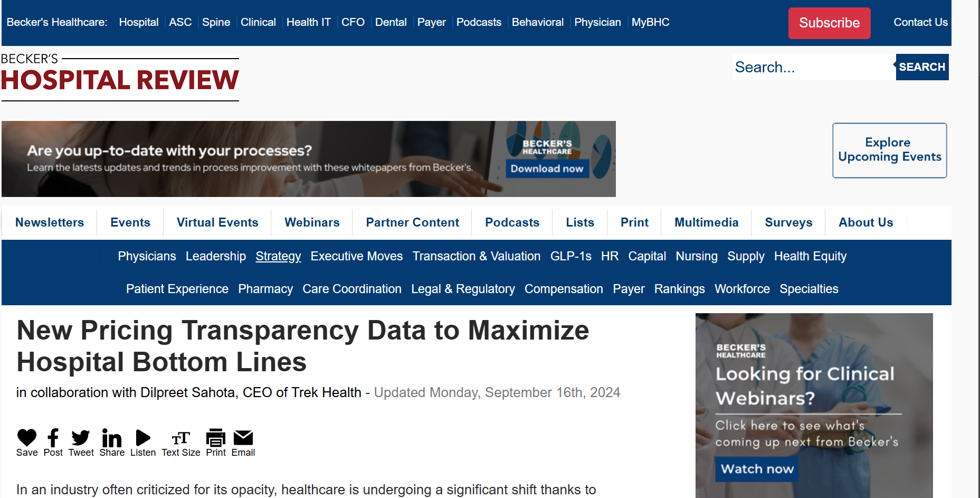Save the article with the heart icon
Screen dimensions: 980x498
[x=27, y=437]
